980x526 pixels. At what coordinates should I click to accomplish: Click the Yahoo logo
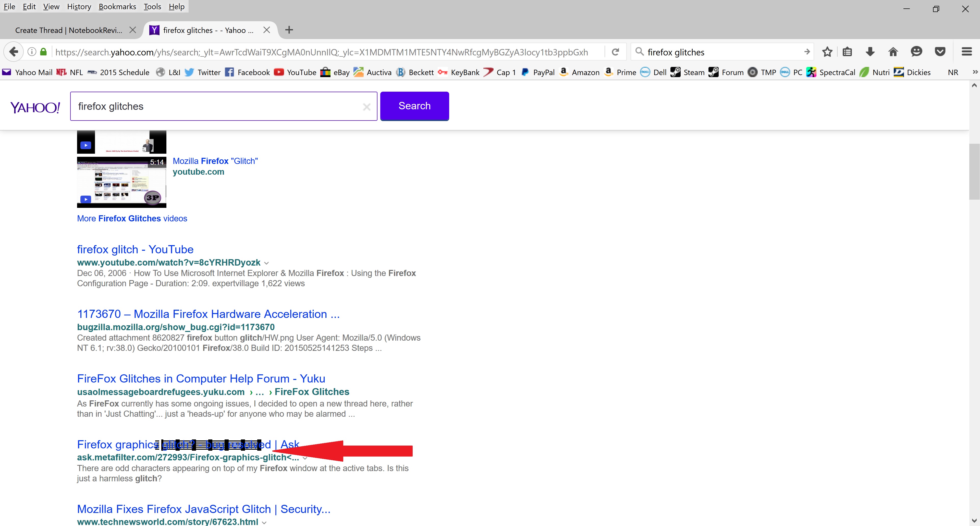[x=35, y=107]
